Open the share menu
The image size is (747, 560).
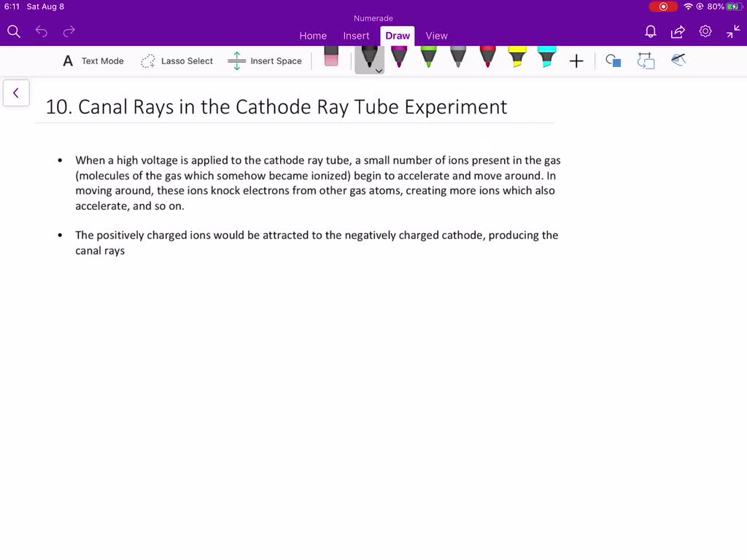click(x=678, y=31)
